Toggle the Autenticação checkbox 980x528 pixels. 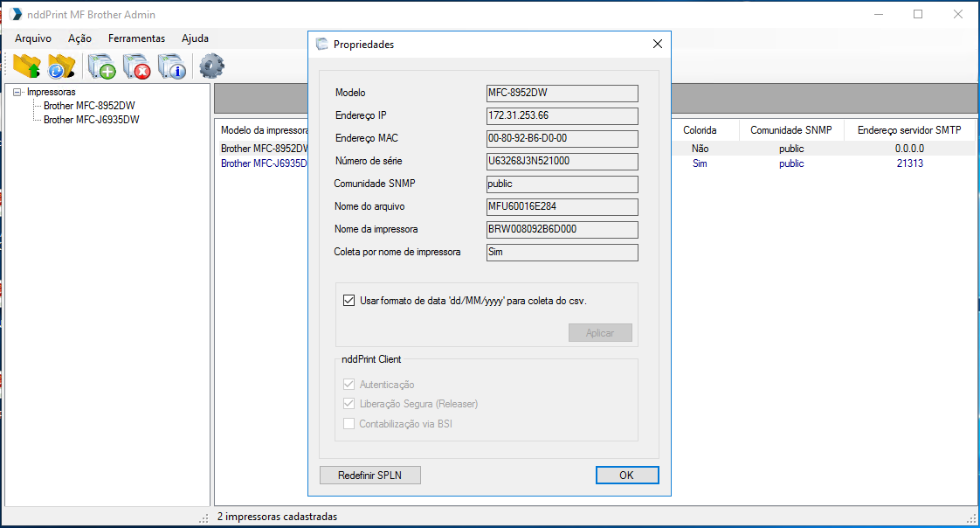click(349, 385)
